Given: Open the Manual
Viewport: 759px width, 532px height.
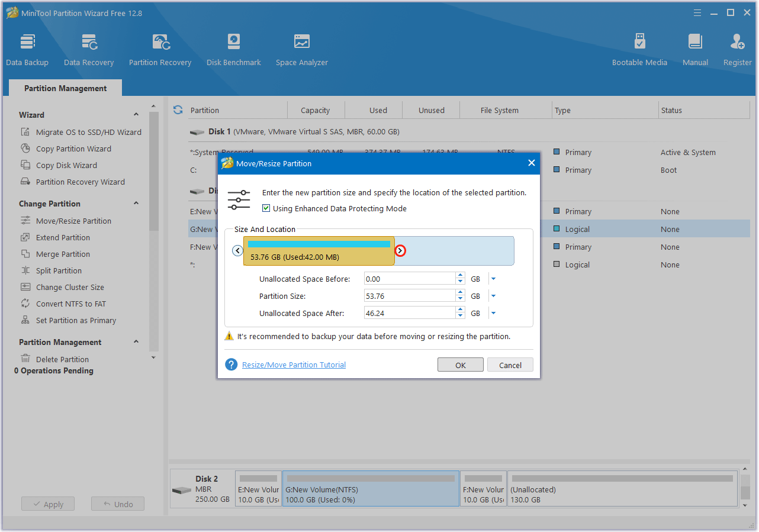Looking at the screenshot, I should [x=695, y=50].
